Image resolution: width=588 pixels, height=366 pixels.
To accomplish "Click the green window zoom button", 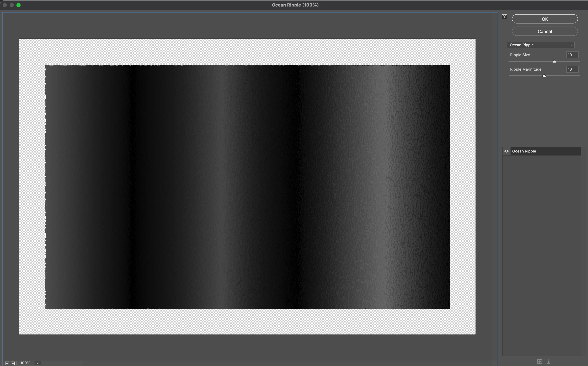I will click(x=18, y=5).
